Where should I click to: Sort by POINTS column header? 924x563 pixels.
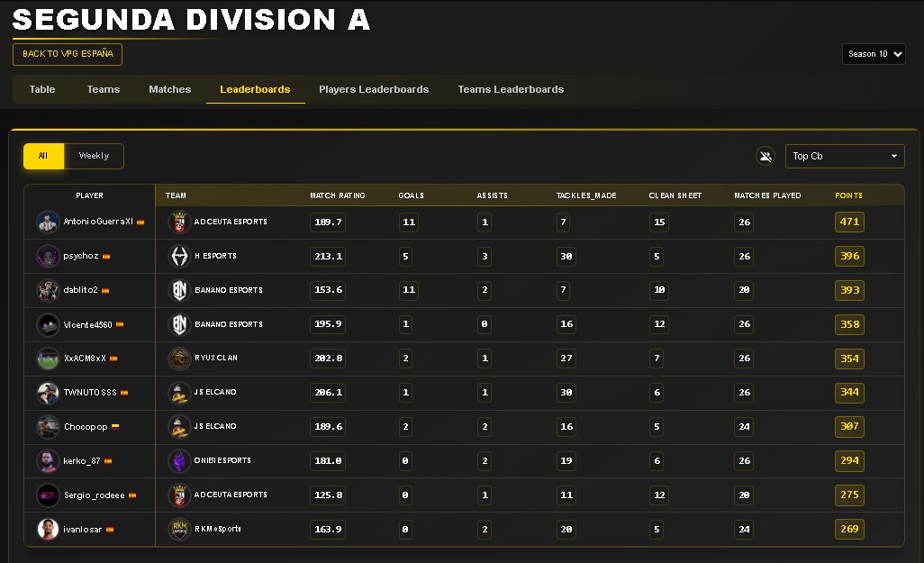(x=848, y=195)
